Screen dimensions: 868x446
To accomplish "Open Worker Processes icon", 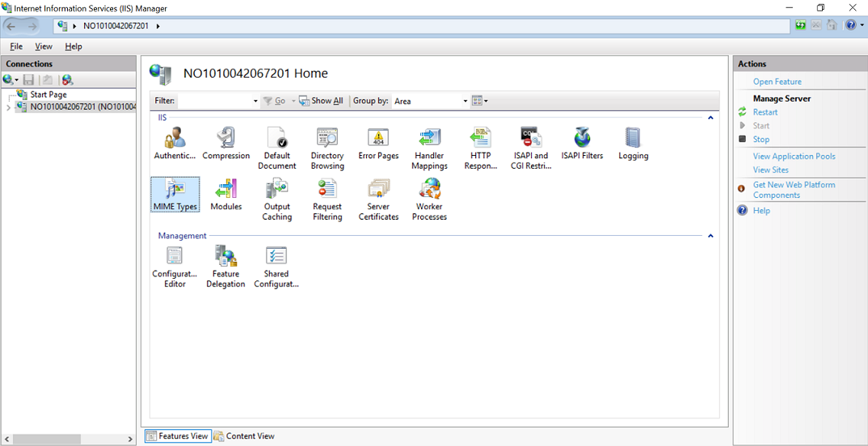I will point(429,200).
